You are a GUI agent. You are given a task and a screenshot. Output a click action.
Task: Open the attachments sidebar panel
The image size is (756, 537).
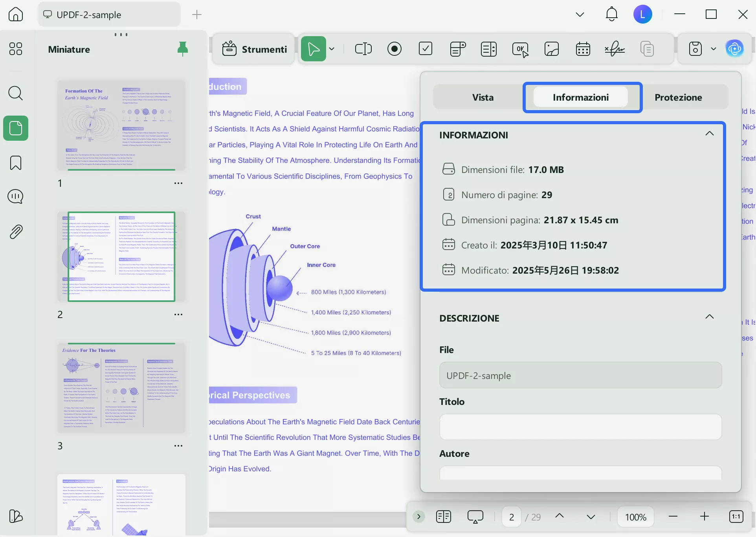pyautogui.click(x=16, y=232)
